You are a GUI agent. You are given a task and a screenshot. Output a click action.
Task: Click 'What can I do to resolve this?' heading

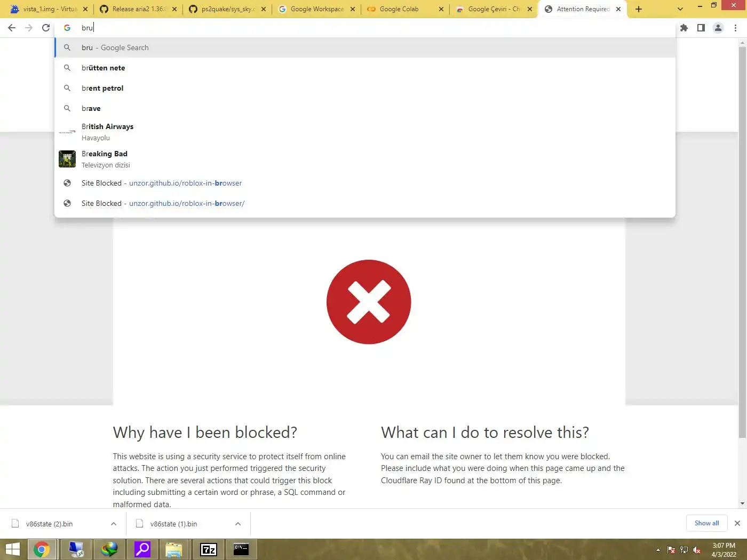(x=485, y=432)
